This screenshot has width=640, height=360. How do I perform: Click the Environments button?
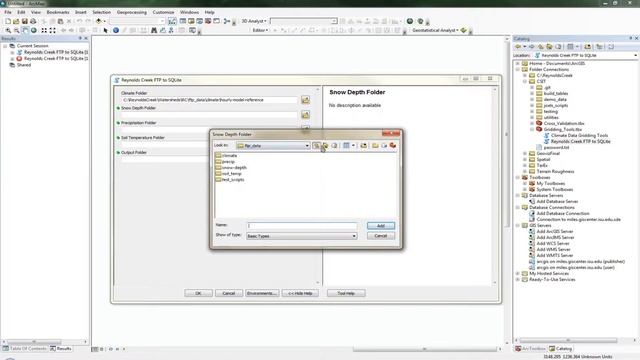pos(262,293)
